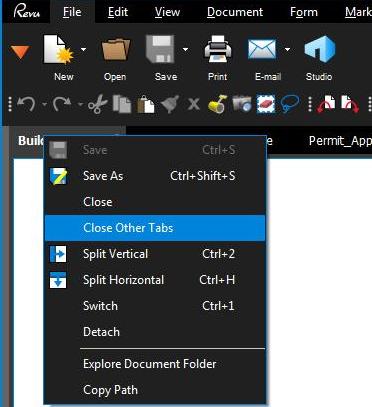Expand the E-mail dropdown arrow
The image size is (372, 407).
click(287, 49)
